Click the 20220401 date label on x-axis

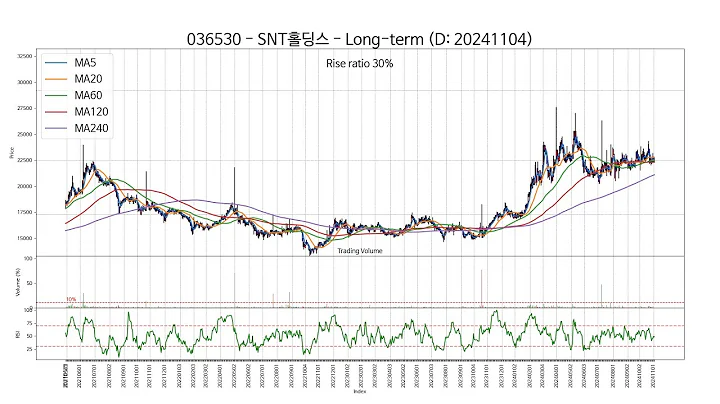click(x=220, y=376)
